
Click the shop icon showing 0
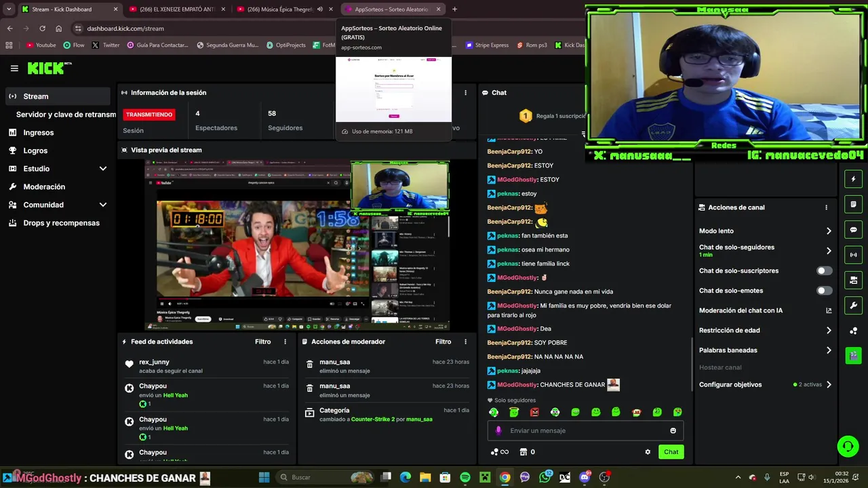(527, 452)
